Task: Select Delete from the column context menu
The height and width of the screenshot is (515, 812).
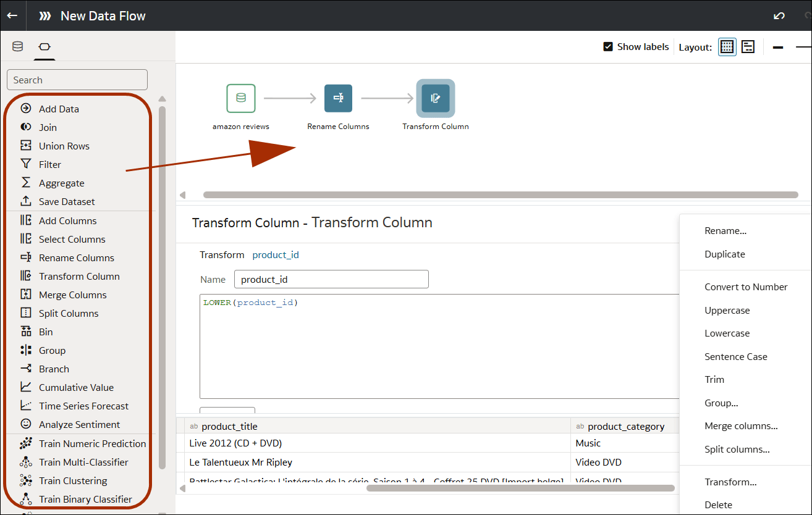Action: pos(718,505)
